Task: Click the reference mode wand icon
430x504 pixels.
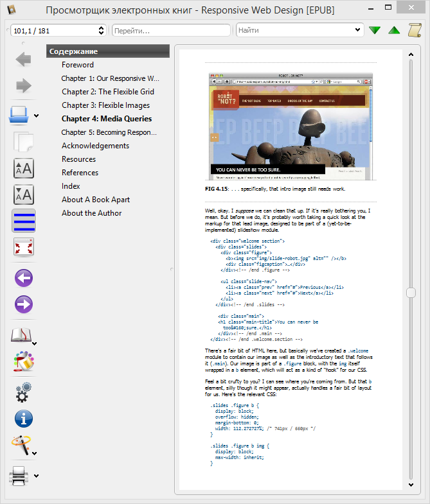Action: point(21,445)
